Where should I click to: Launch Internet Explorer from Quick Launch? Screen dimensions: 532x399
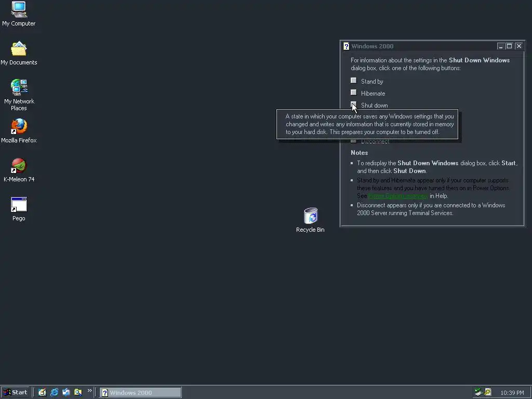click(54, 392)
